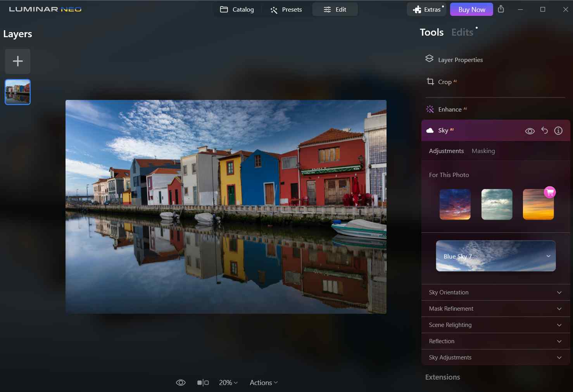Expand the Scene Relighting section
The image size is (573, 392).
(x=495, y=325)
